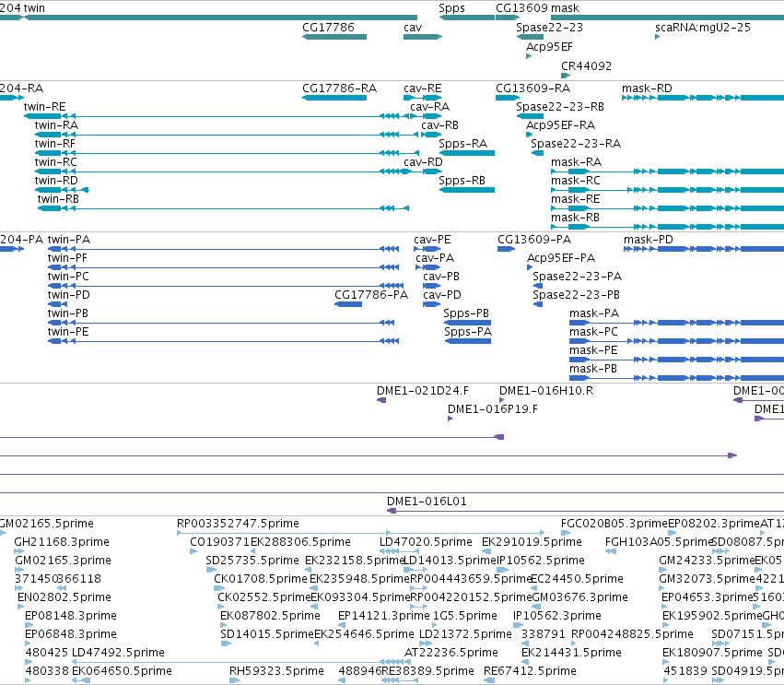784x685 pixels.
Task: Click the EN02802.5prime EST label
Action: (64, 598)
